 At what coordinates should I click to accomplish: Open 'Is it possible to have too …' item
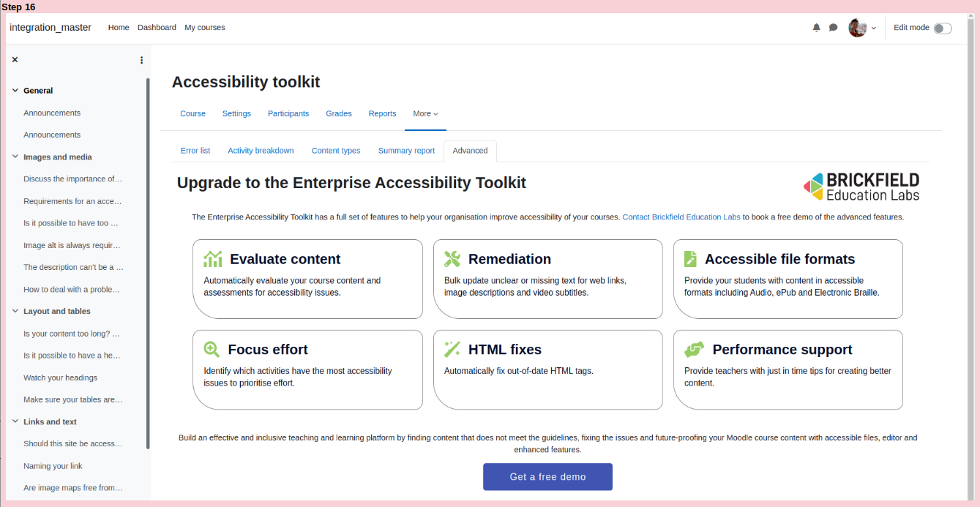tap(71, 223)
